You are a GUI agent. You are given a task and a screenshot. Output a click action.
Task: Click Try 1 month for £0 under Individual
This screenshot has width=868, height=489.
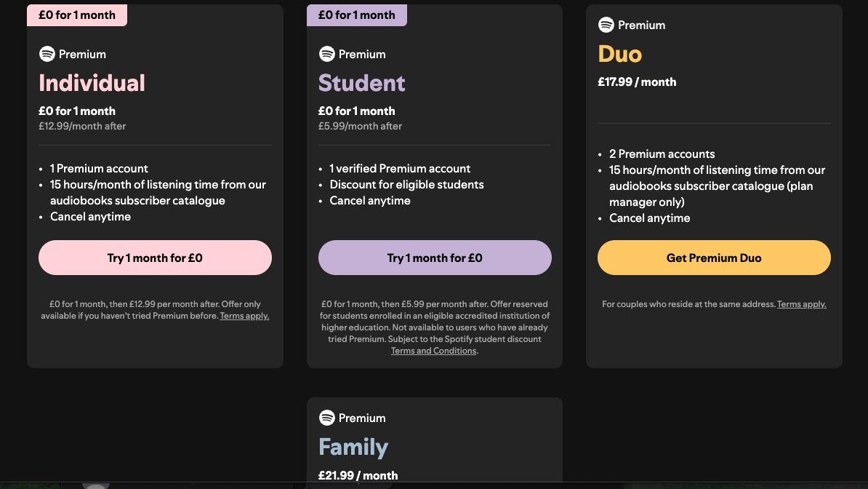[x=155, y=257]
